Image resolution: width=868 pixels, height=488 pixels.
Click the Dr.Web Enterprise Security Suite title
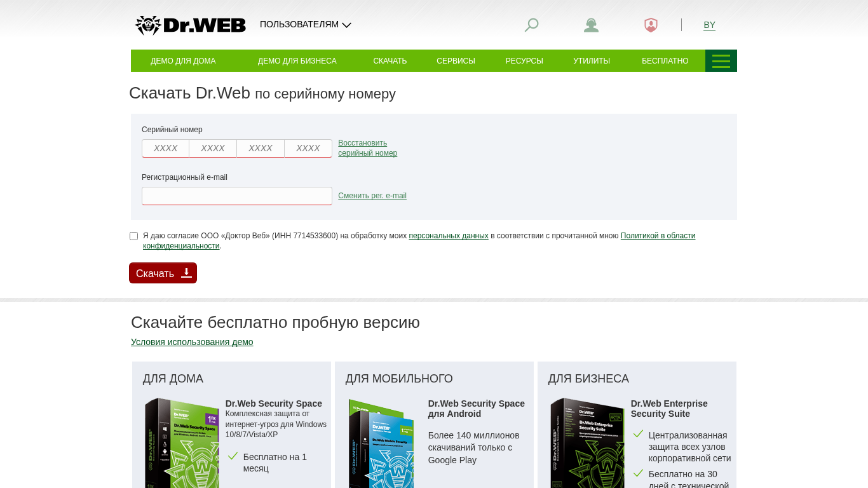coord(669,409)
